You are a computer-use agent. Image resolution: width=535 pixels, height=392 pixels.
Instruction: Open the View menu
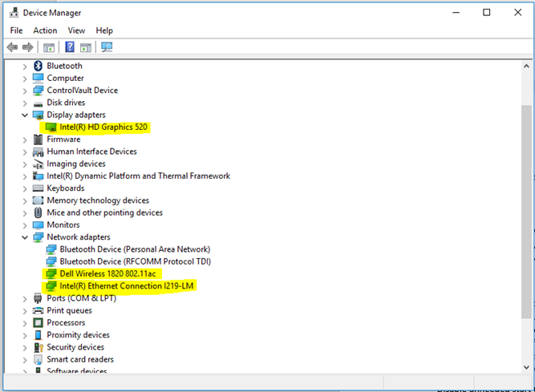tap(76, 30)
